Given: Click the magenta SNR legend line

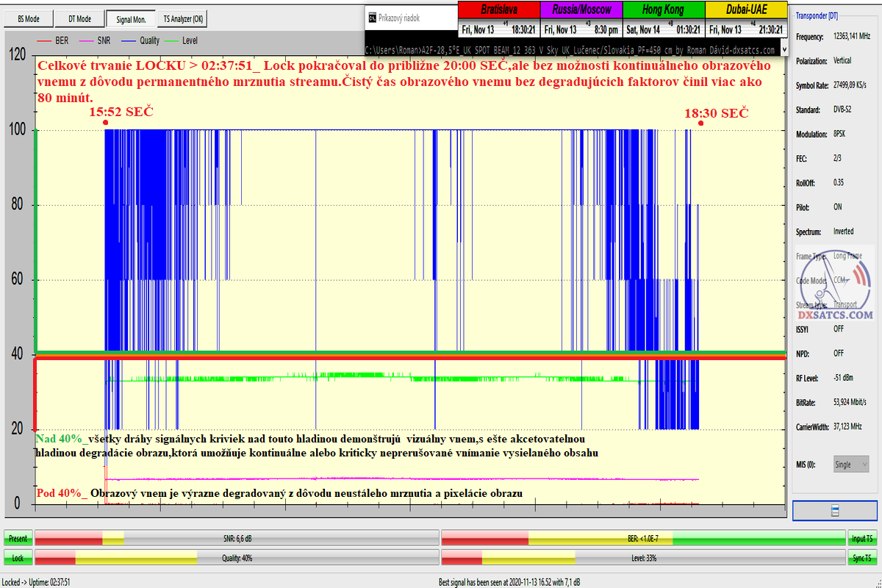Looking at the screenshot, I should 88,40.
